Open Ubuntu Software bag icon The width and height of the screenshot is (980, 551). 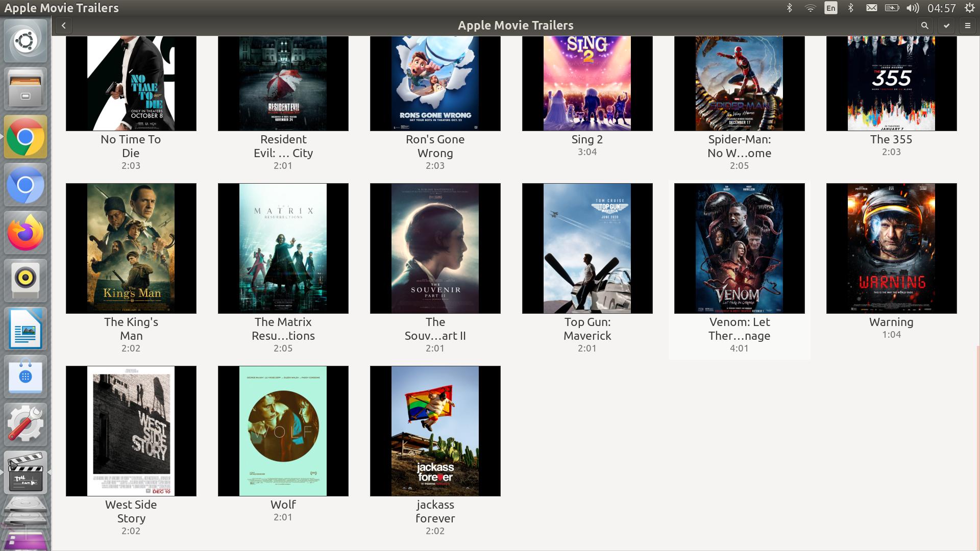[x=26, y=377]
